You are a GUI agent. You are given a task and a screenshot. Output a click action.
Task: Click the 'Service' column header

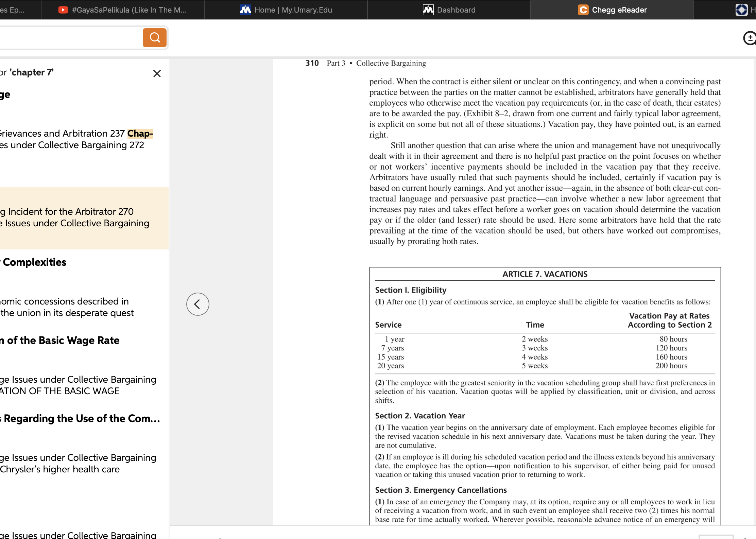point(388,325)
